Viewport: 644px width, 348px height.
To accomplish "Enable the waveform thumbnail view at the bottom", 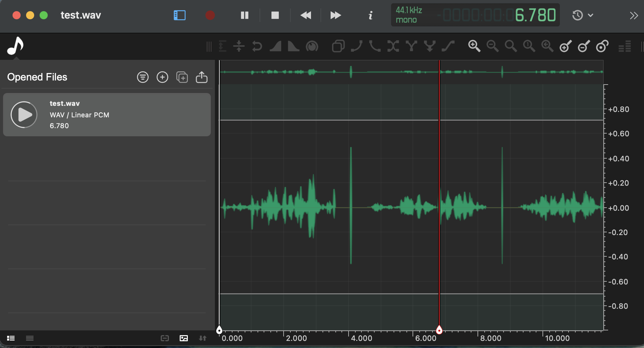I will [184, 338].
